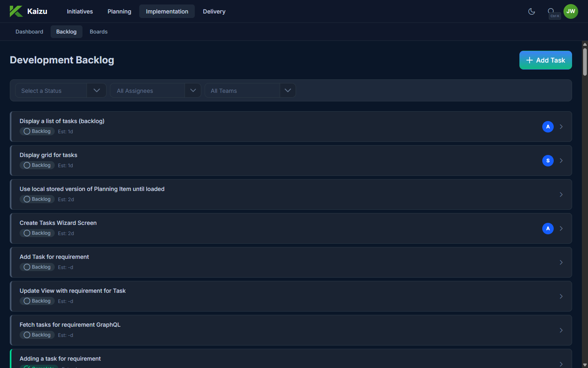Click assignee avatar A on Create Tasks Wizard Screen
This screenshot has height=368, width=588.
point(548,229)
